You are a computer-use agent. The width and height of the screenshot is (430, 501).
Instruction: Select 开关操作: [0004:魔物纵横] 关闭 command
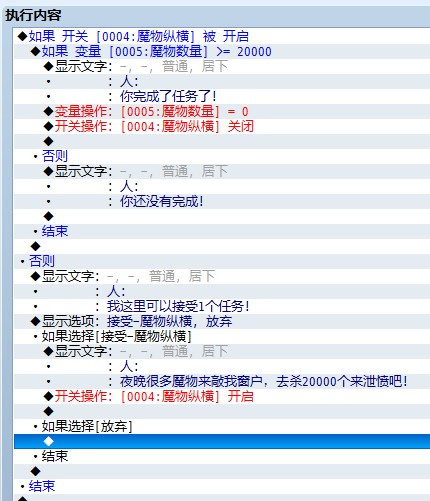click(x=222, y=126)
